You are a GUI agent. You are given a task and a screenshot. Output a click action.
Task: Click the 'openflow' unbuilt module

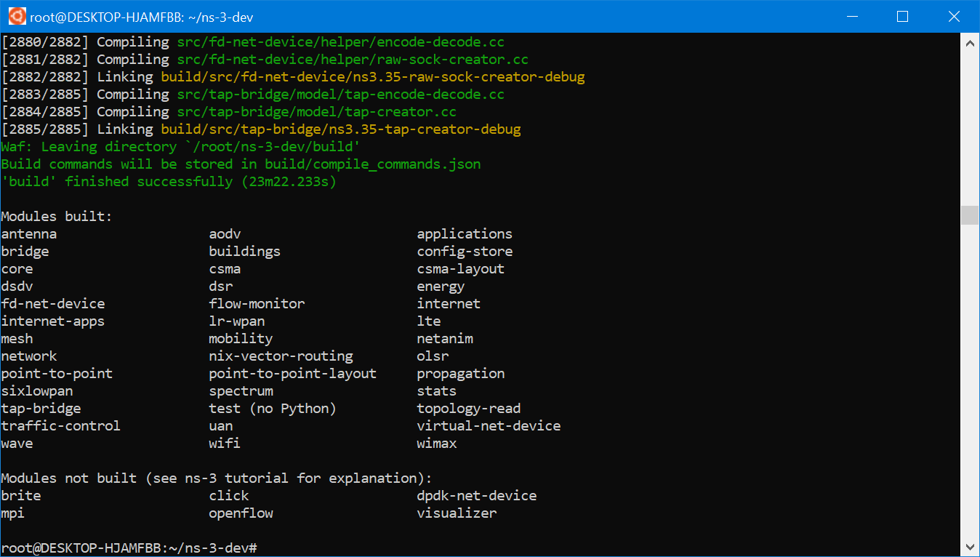[x=241, y=513]
